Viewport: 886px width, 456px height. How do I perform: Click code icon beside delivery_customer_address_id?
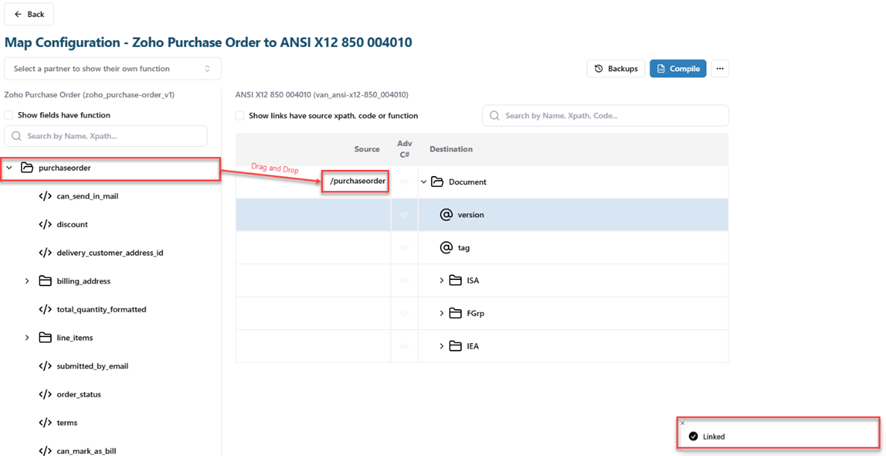click(x=45, y=253)
